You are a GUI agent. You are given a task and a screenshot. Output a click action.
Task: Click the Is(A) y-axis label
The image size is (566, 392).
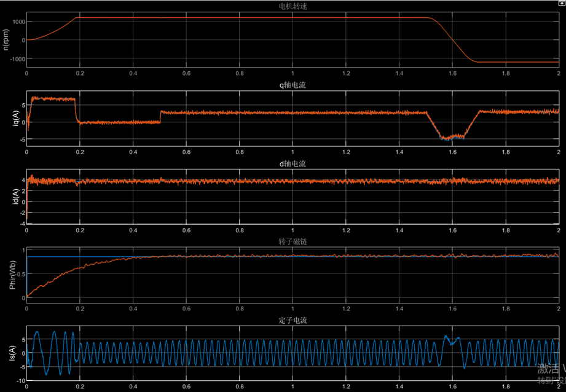pos(13,353)
